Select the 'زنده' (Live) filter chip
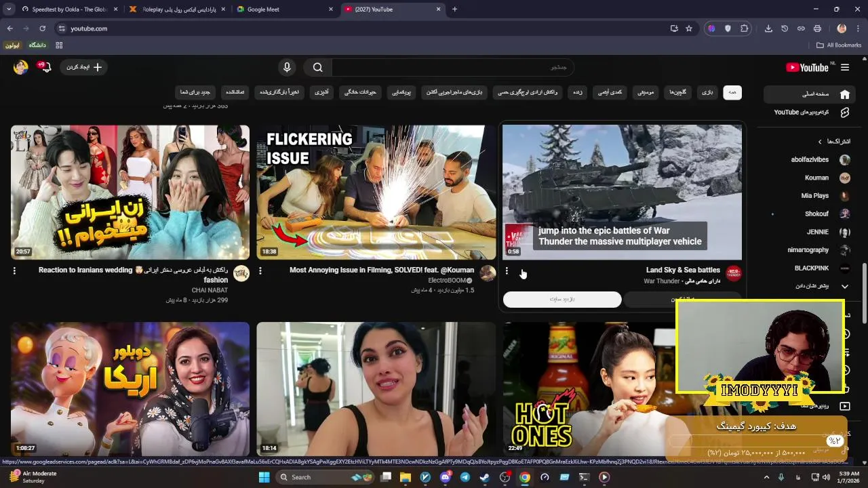 [577, 92]
